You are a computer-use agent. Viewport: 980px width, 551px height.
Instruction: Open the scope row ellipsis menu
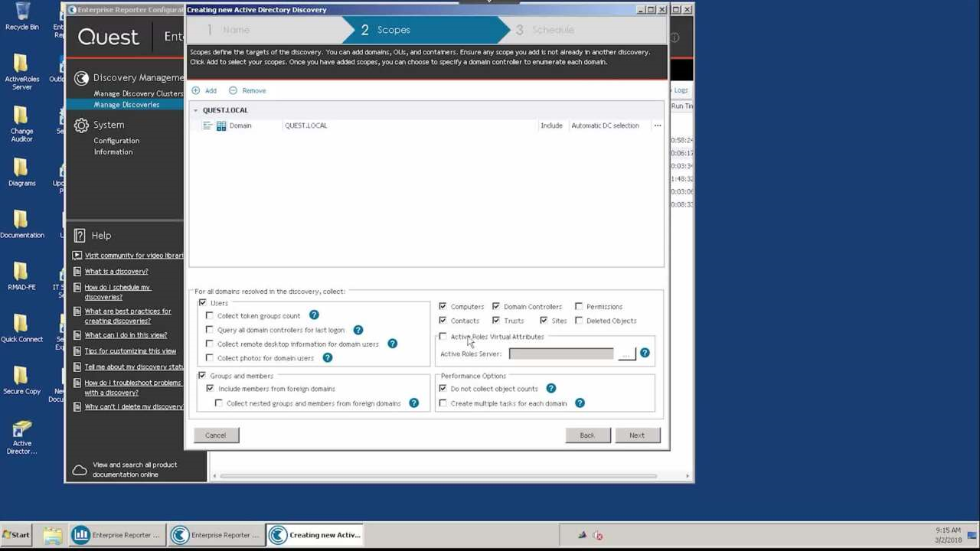coord(657,126)
